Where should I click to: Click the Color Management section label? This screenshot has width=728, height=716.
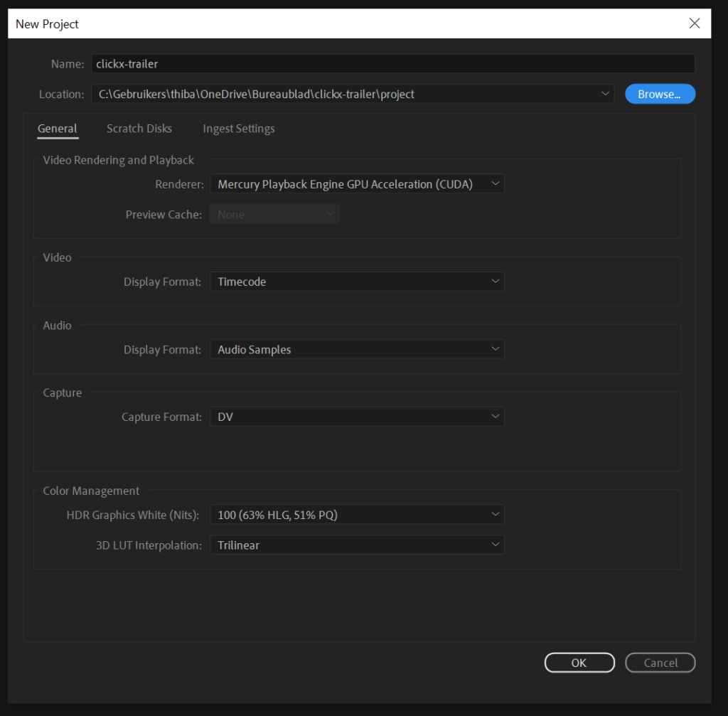tap(91, 491)
